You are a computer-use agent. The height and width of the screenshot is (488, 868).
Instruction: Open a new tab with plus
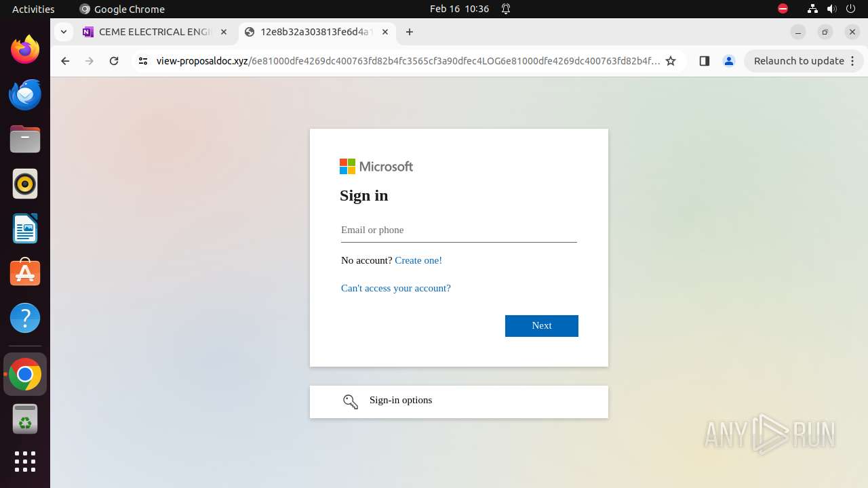pyautogui.click(x=410, y=32)
